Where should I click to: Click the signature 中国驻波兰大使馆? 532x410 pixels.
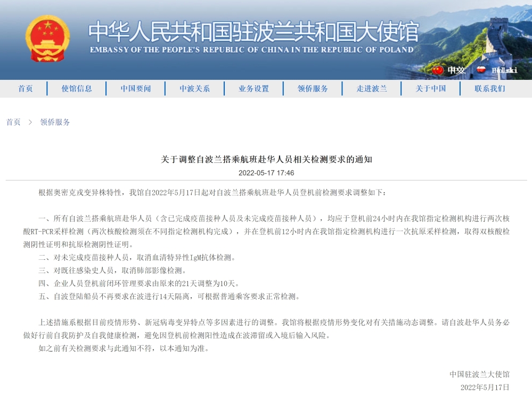(x=480, y=374)
